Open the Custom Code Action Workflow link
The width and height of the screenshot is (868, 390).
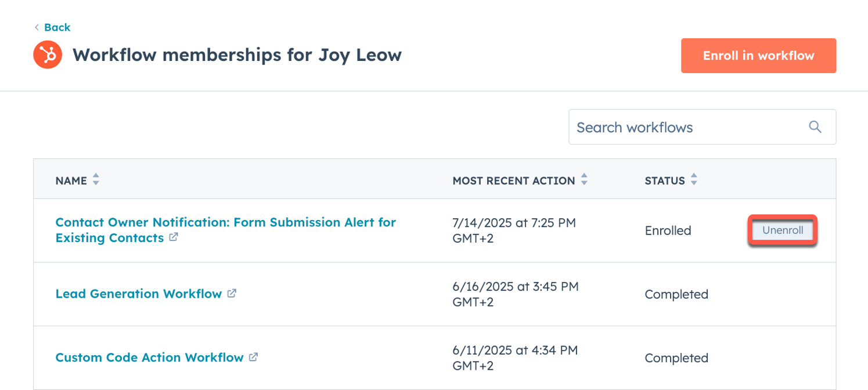(148, 358)
